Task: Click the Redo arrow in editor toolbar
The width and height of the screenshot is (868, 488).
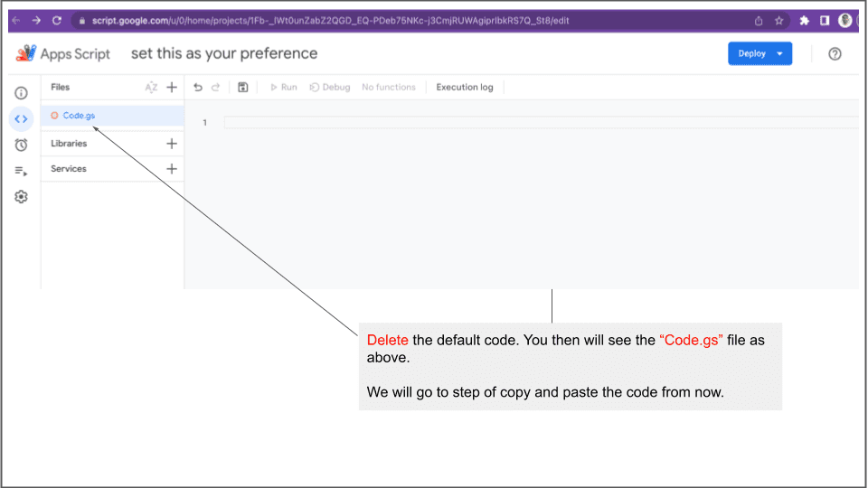Action: click(215, 88)
